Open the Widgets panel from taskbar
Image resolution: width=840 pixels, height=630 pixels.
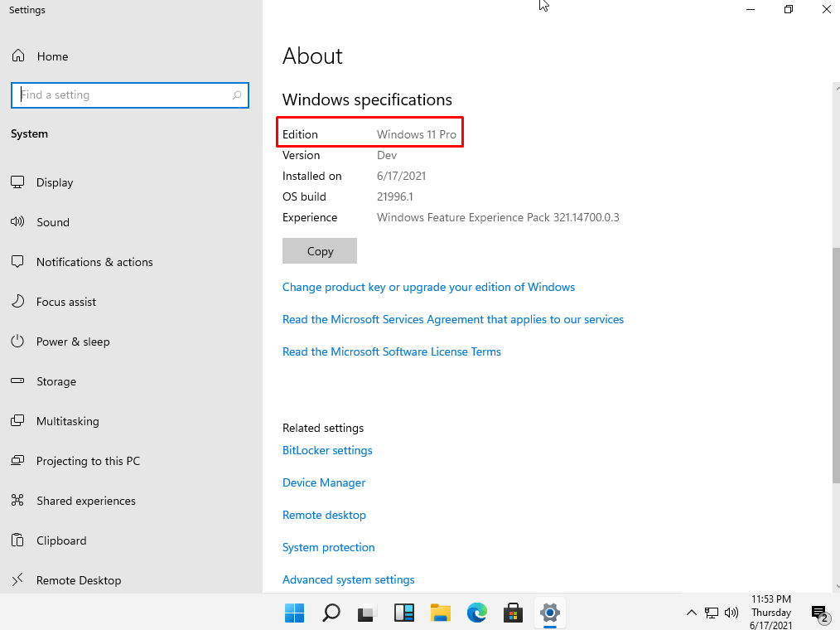point(404,613)
